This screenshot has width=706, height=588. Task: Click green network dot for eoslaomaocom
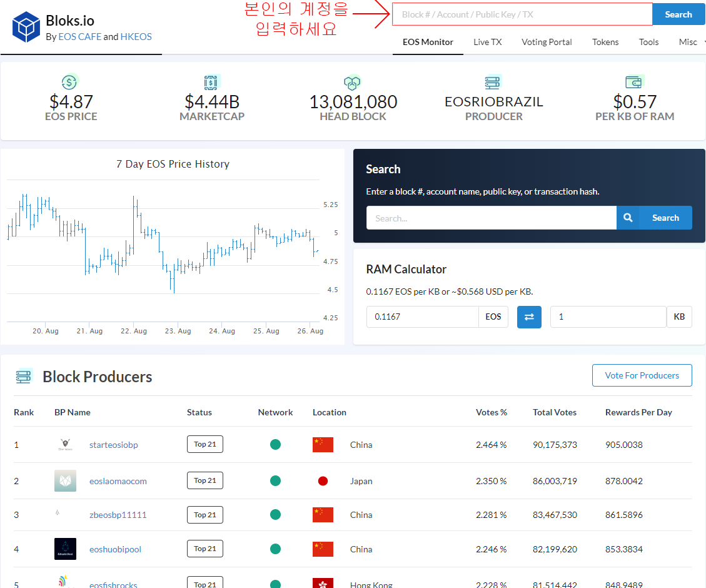coord(276,481)
